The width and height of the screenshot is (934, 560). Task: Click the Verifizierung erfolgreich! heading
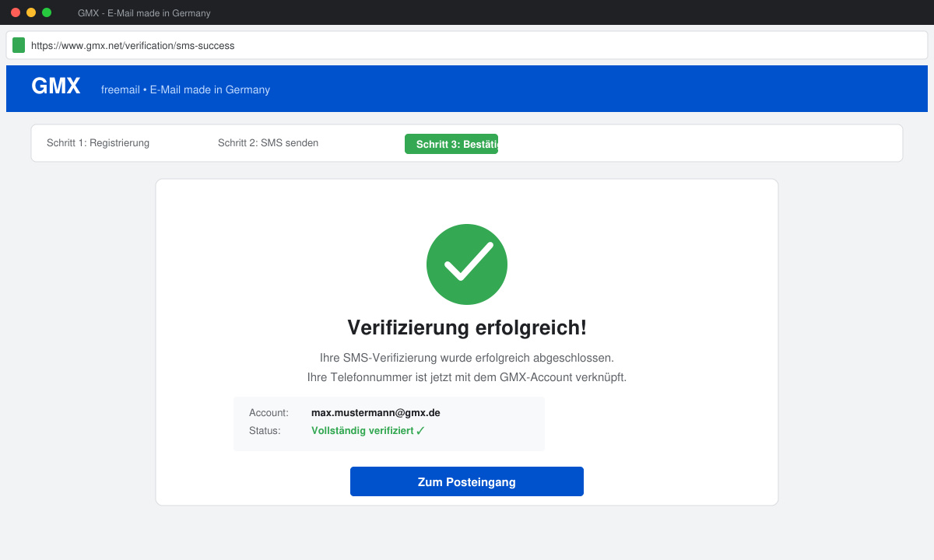click(x=467, y=327)
